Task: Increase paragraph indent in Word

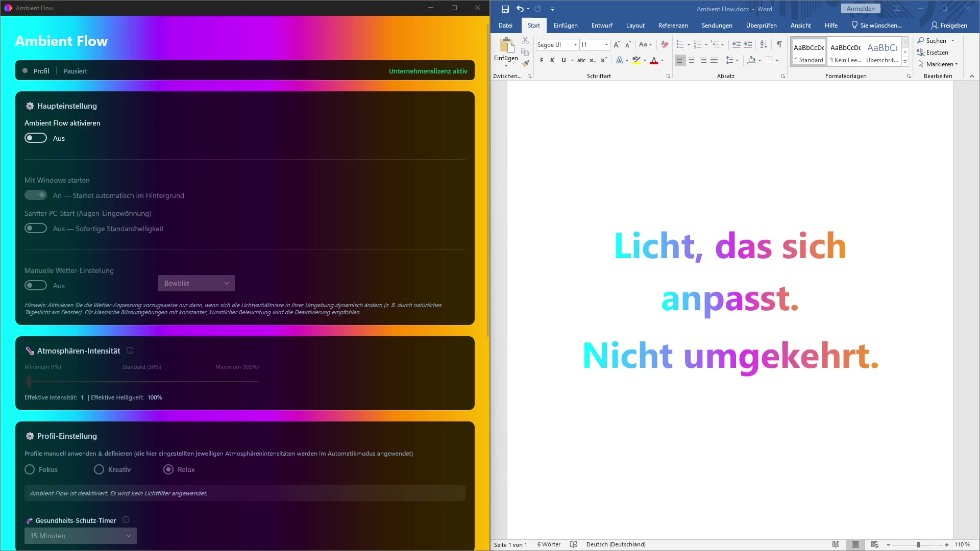Action: [748, 44]
